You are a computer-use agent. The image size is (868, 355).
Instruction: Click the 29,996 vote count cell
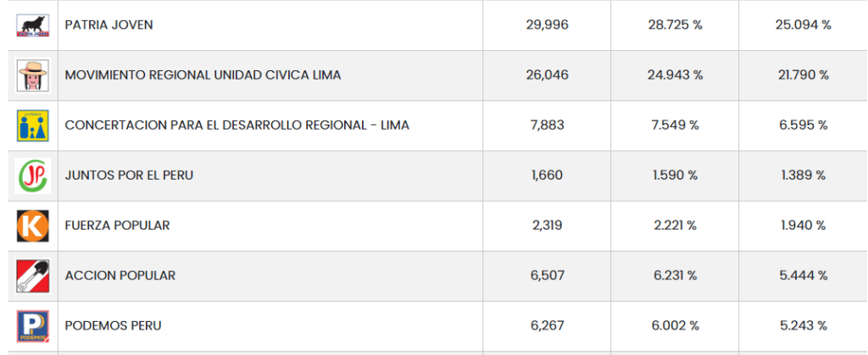(x=547, y=25)
